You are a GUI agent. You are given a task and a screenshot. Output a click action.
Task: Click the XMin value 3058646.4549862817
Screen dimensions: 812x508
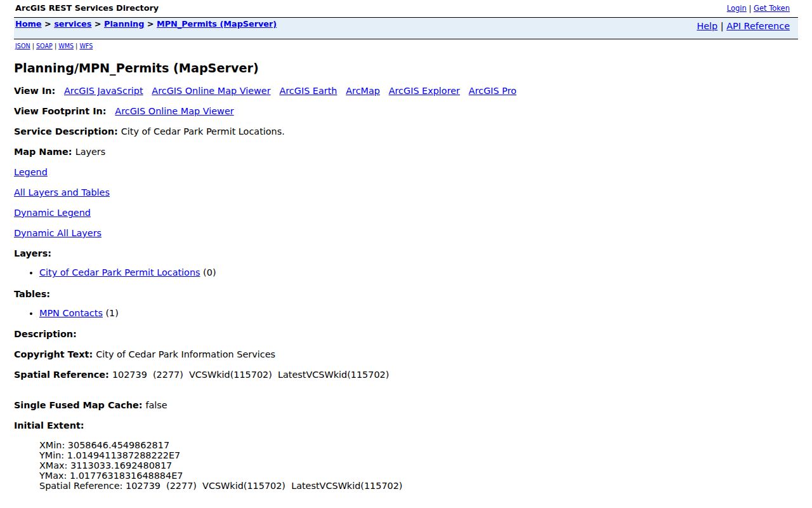point(119,445)
